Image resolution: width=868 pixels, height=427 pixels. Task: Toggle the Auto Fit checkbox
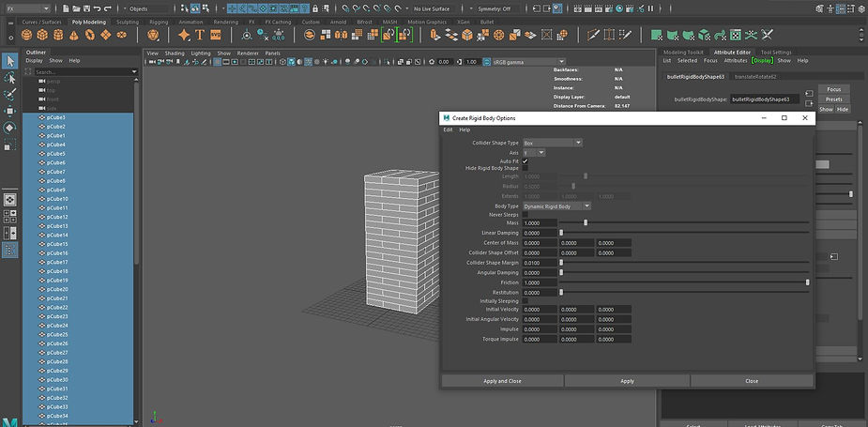525,161
